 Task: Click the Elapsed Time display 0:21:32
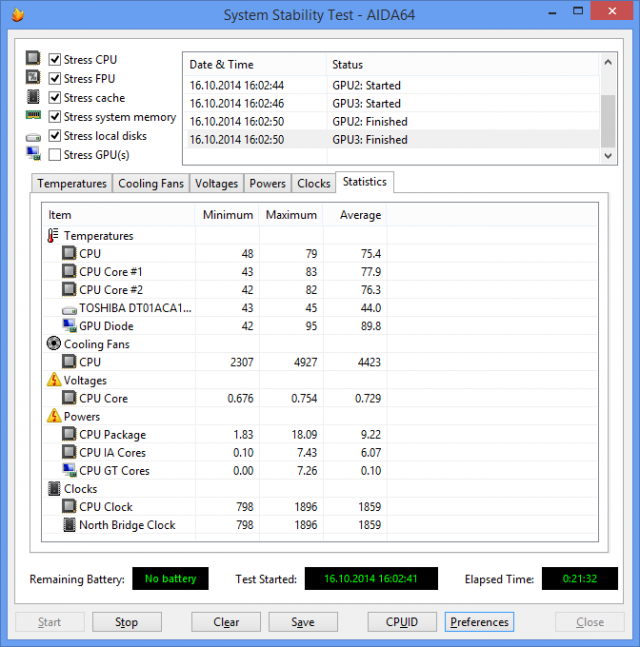(x=580, y=579)
